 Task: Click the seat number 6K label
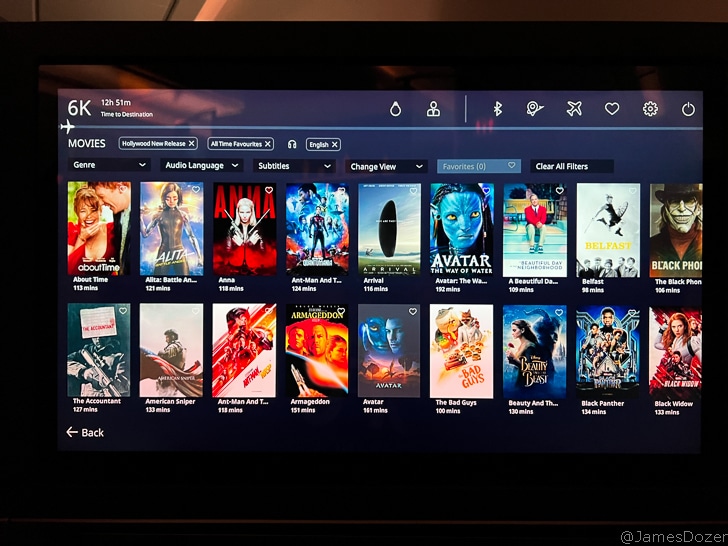[79, 108]
